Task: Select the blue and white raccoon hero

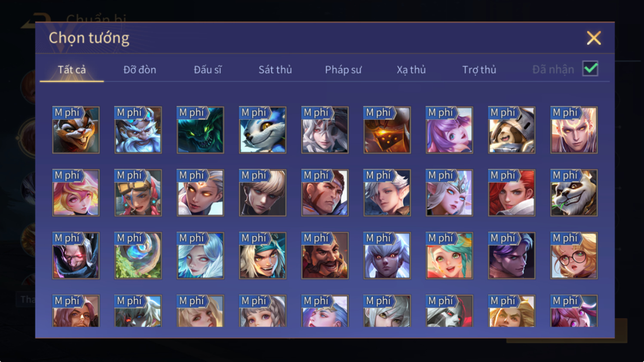Action: (263, 130)
